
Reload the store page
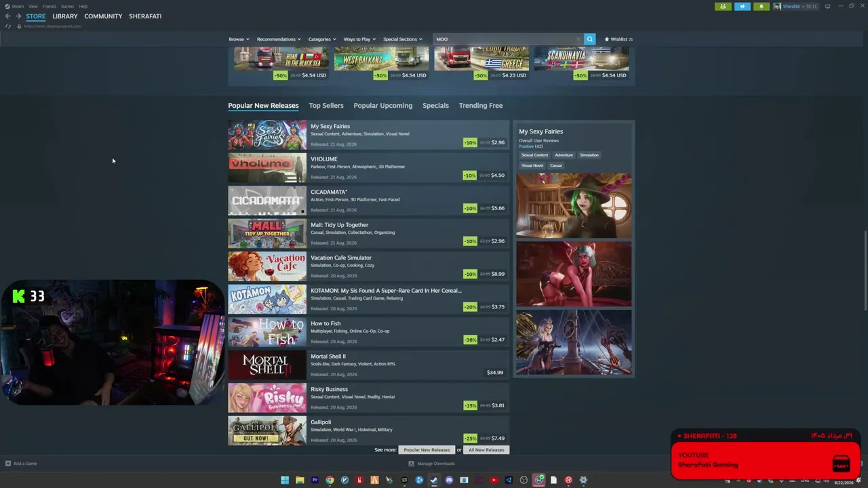point(8,26)
